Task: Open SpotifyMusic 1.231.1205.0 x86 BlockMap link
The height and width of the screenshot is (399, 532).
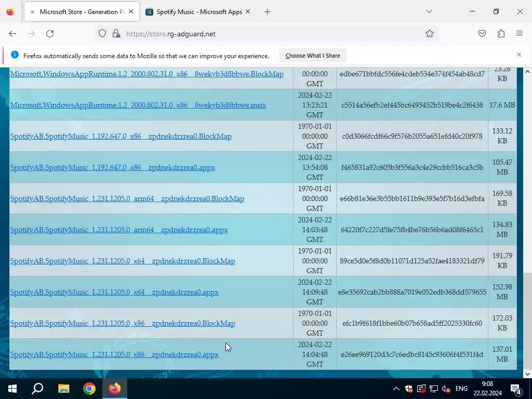Action: click(x=123, y=323)
